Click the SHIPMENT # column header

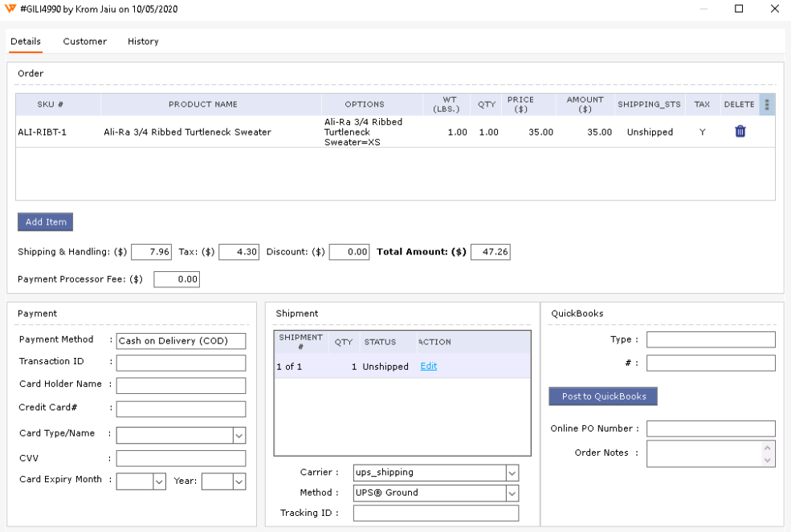pos(300,341)
